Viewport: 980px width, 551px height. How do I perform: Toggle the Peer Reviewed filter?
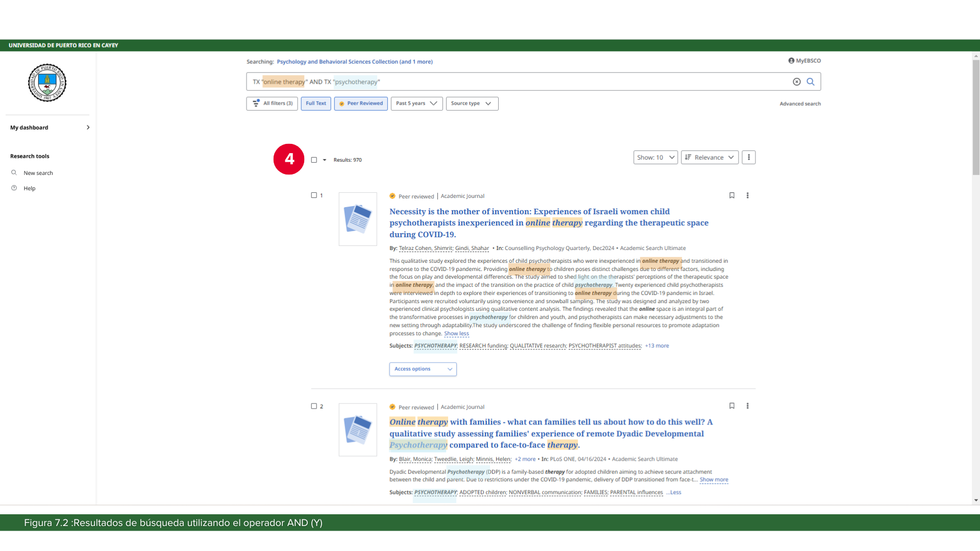[x=361, y=104]
